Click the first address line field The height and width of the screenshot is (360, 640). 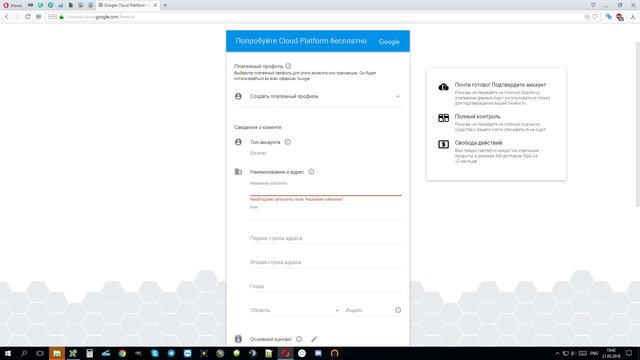pos(326,238)
